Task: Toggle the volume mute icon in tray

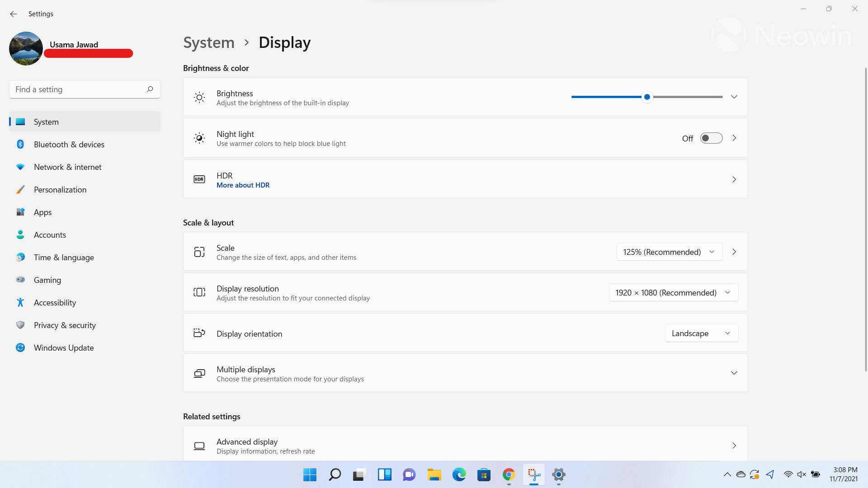Action: [802, 474]
